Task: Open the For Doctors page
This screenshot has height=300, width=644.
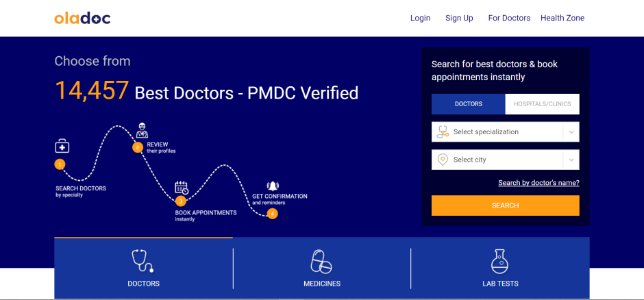Action: pyautogui.click(x=509, y=18)
